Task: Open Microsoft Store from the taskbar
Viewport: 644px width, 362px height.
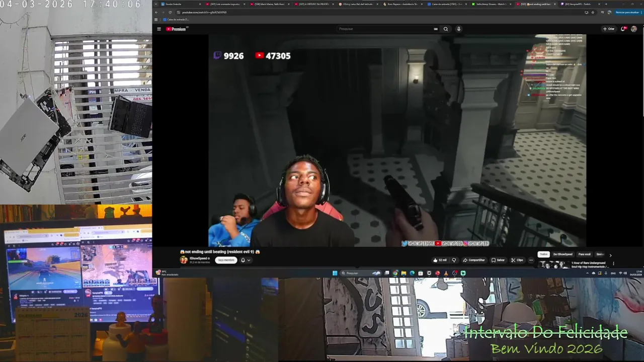Action: point(421,273)
